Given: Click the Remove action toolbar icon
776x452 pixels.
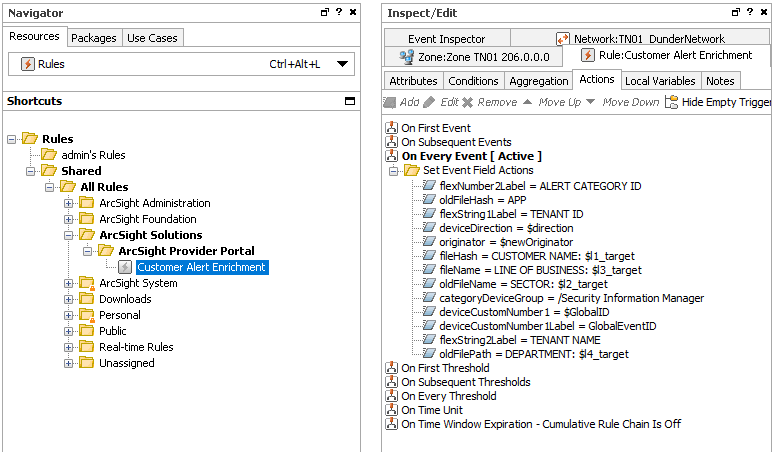Looking at the screenshot, I should pyautogui.click(x=468, y=102).
